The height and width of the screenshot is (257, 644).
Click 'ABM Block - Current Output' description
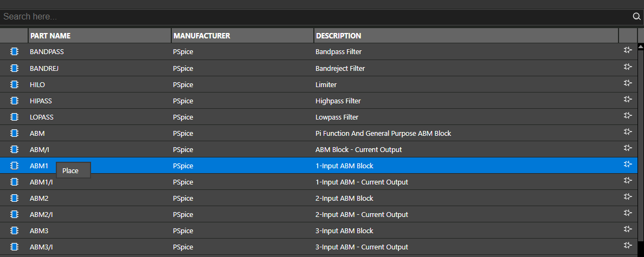[x=358, y=150]
